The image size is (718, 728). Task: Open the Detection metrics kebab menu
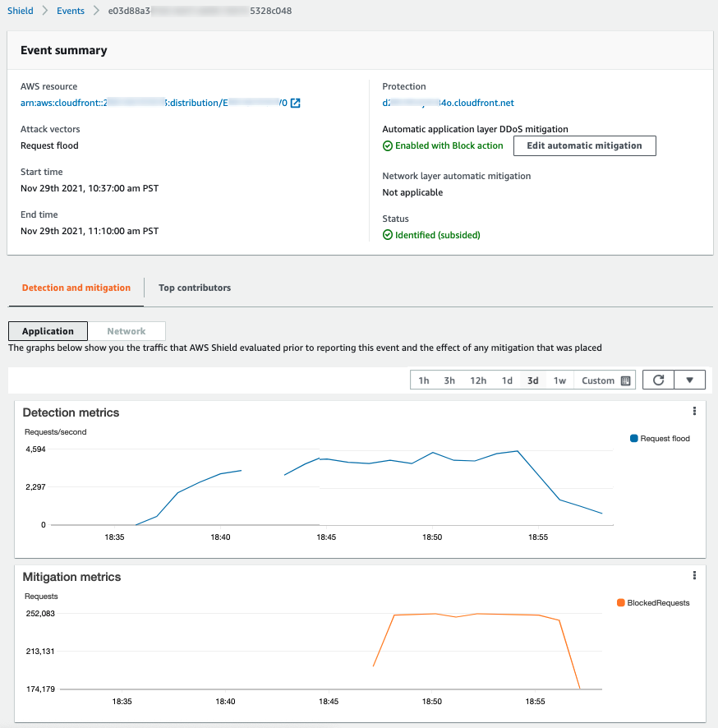[694, 411]
